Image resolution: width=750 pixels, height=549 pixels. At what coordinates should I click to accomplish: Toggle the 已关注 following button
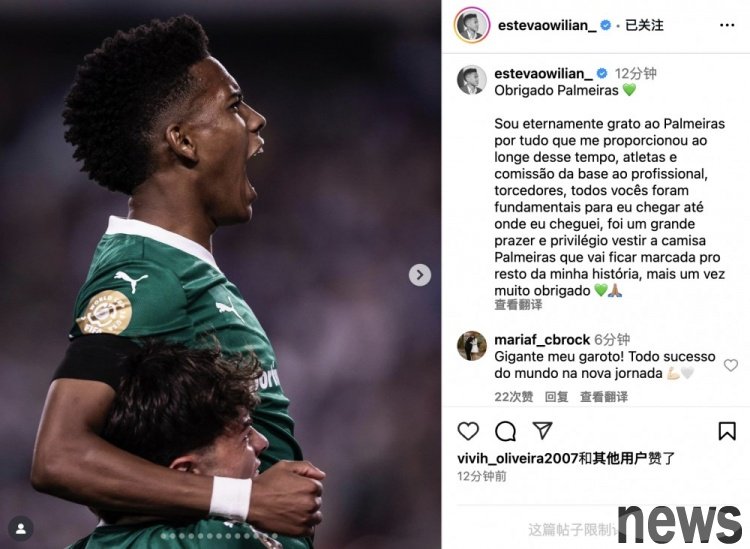click(x=644, y=25)
